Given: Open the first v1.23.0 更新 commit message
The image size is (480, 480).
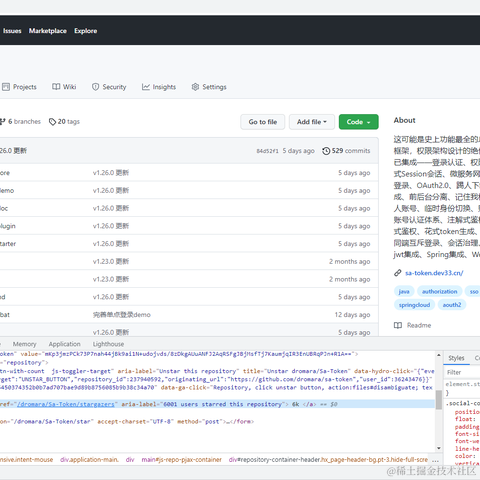Looking at the screenshot, I should pyautogui.click(x=111, y=262).
